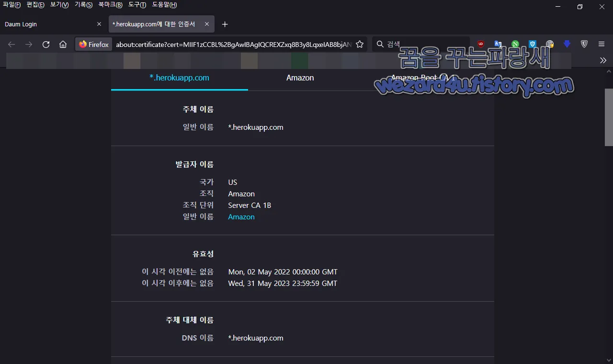Open a new tab with plus
This screenshot has height=364, width=613.
pyautogui.click(x=225, y=24)
